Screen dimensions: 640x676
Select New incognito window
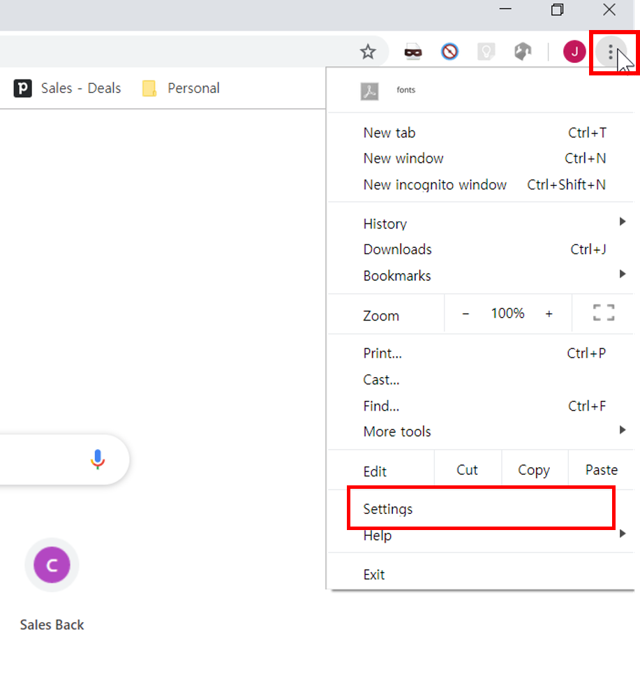(435, 184)
